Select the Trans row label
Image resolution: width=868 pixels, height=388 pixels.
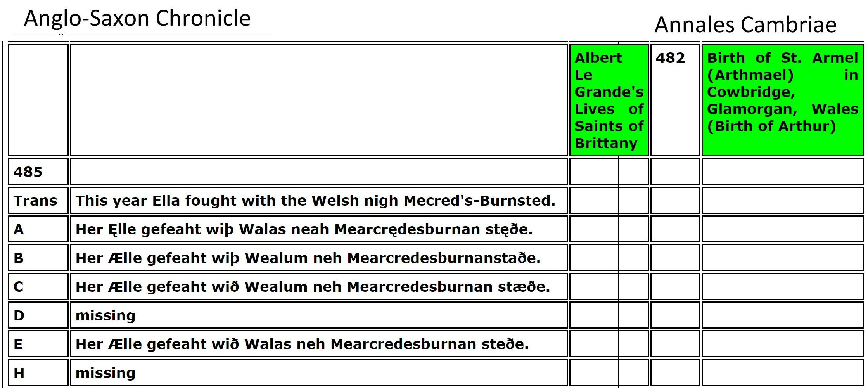[x=35, y=201]
